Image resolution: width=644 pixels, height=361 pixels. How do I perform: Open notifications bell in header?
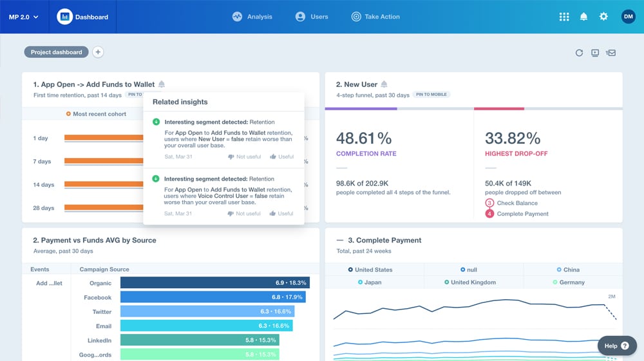583,17
